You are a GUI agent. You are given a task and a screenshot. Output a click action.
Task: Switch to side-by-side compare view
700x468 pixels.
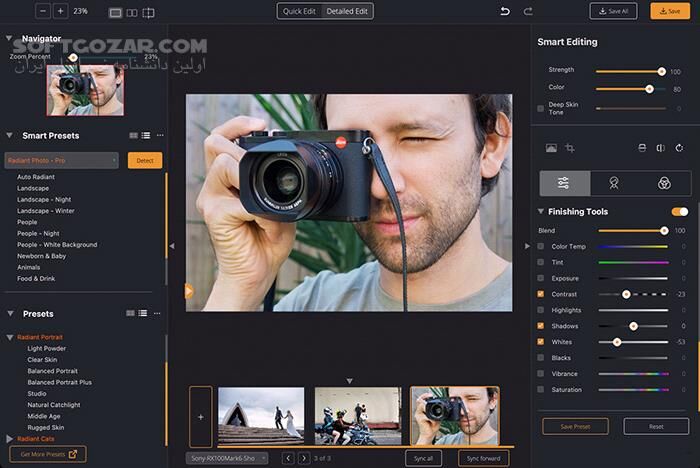pos(132,13)
